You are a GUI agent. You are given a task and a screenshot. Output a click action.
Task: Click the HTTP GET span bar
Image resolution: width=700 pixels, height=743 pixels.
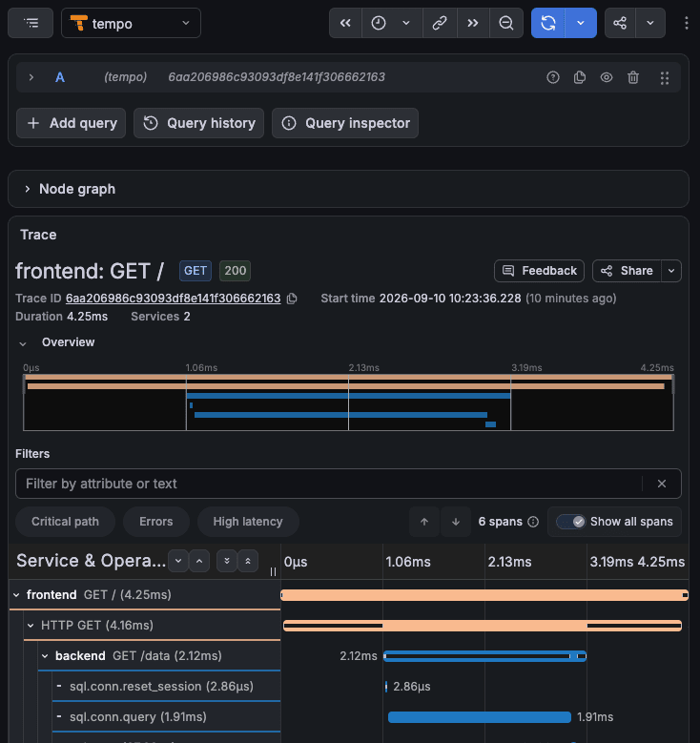(483, 626)
